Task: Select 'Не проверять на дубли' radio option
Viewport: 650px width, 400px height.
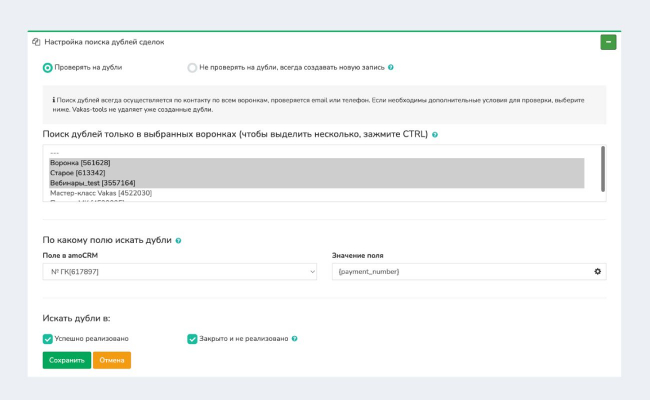Action: [x=192, y=68]
